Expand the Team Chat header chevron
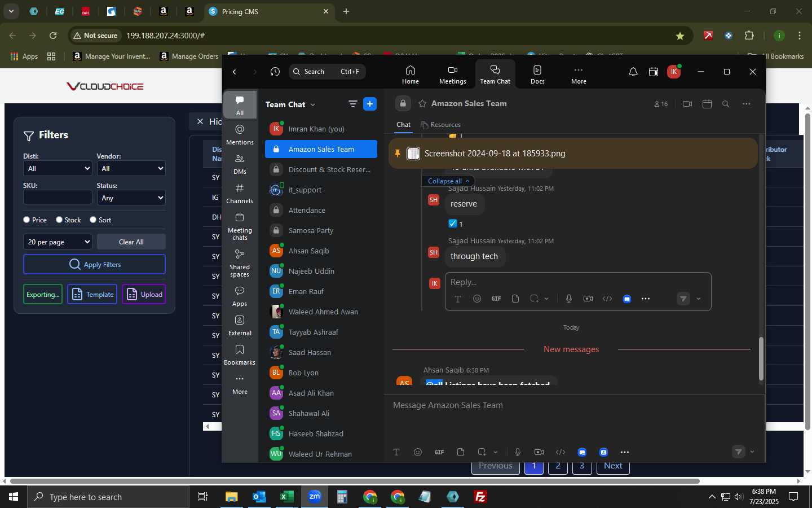 point(313,104)
